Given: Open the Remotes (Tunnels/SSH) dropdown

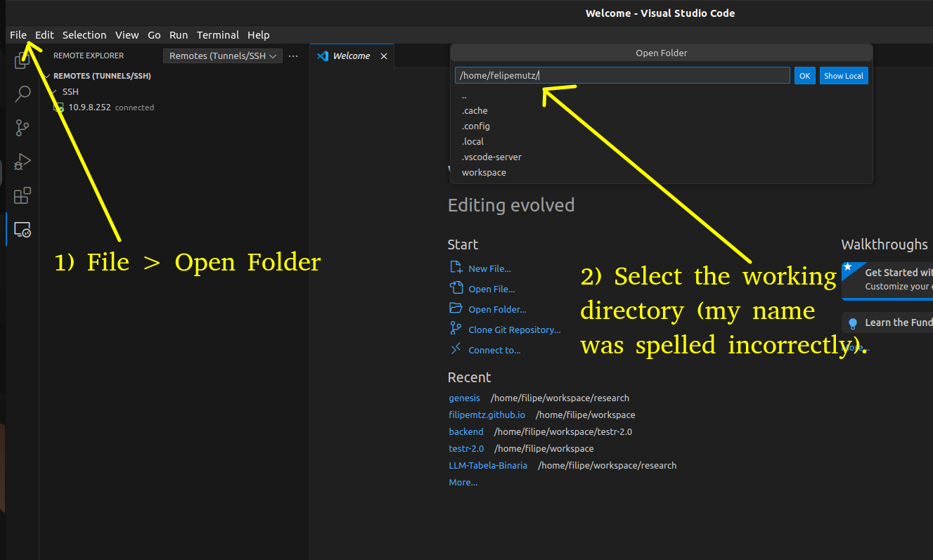Looking at the screenshot, I should pos(222,56).
